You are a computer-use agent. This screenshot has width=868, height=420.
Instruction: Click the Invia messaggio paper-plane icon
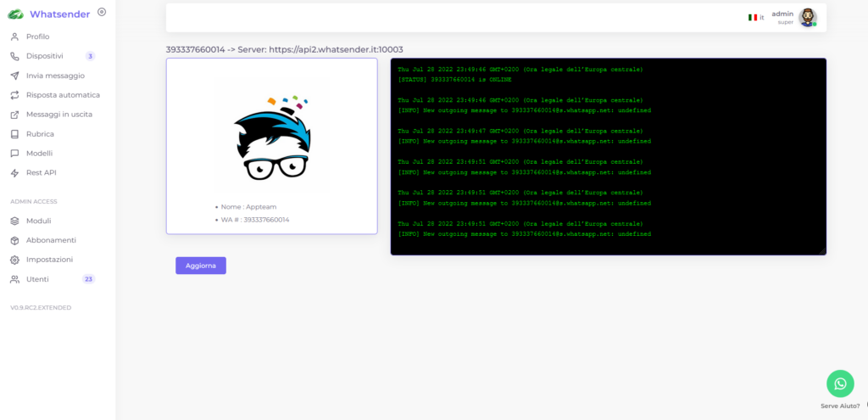15,76
